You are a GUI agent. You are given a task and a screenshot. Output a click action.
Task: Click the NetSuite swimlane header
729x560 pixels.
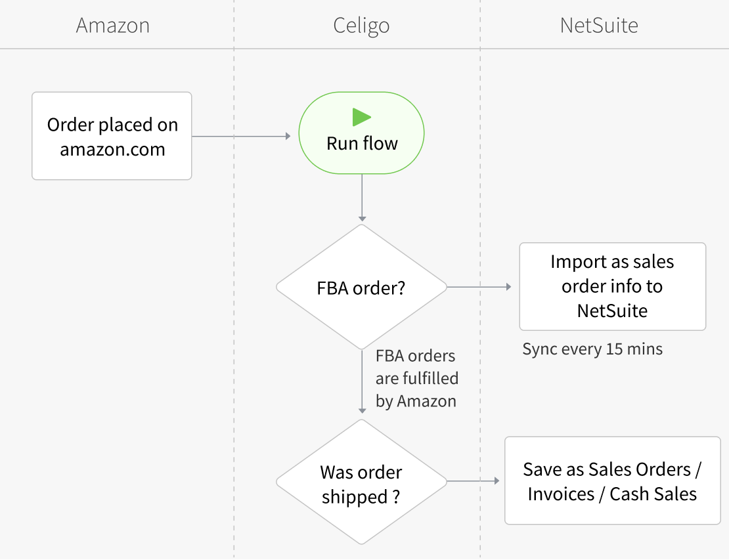tap(599, 26)
